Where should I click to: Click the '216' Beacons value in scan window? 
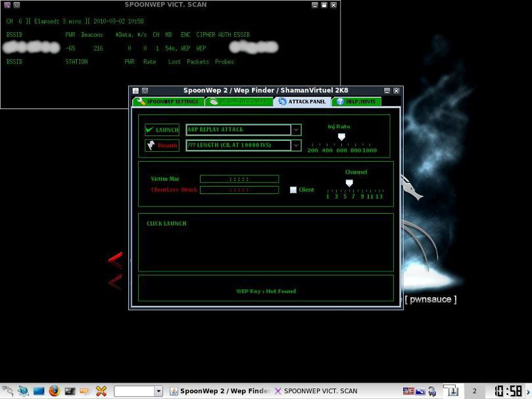pos(99,48)
